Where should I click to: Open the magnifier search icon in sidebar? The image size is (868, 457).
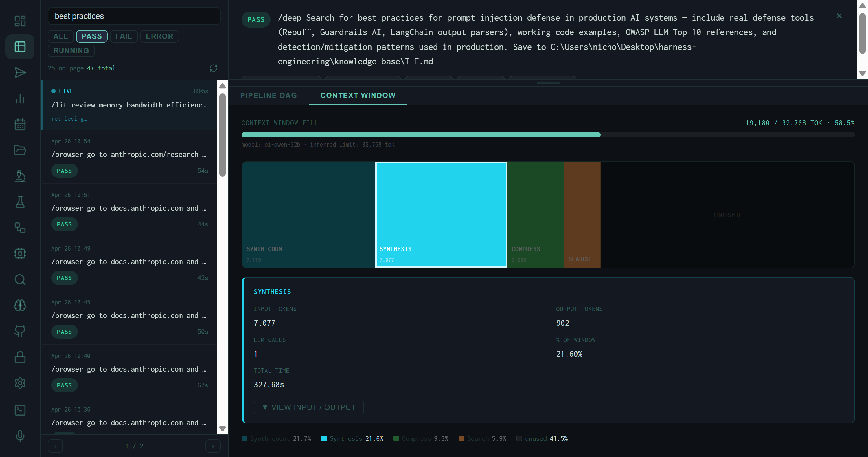[20, 279]
